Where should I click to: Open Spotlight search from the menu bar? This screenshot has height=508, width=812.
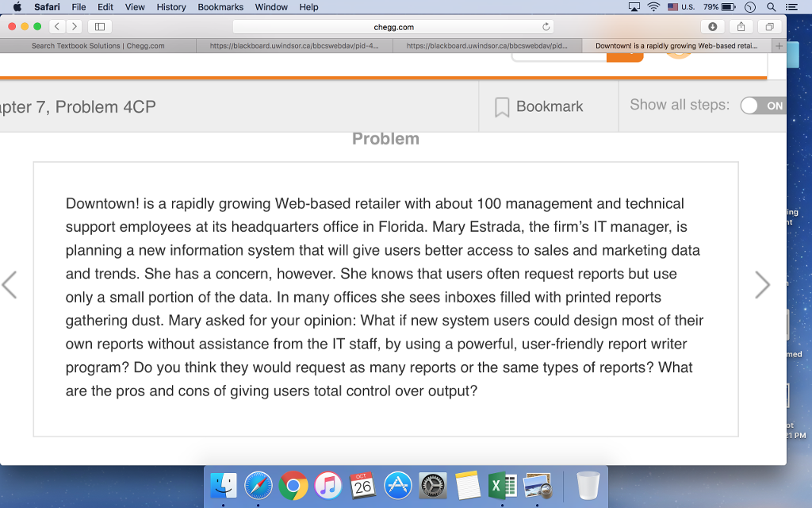[770, 7]
